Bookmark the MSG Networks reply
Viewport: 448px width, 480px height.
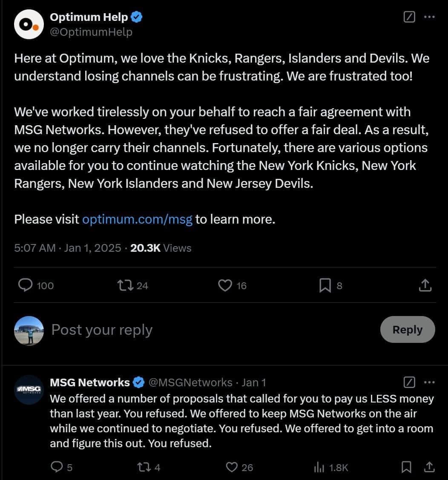(x=406, y=467)
